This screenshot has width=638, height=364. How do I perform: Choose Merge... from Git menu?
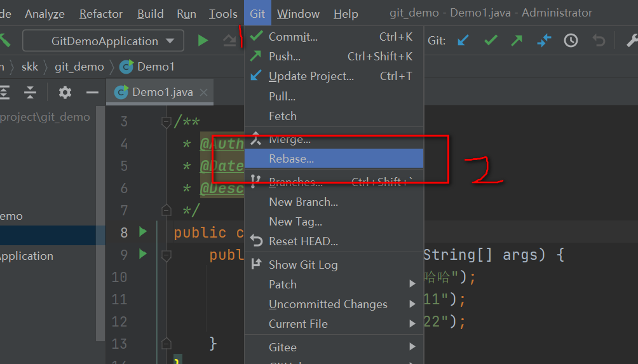[x=334, y=139]
